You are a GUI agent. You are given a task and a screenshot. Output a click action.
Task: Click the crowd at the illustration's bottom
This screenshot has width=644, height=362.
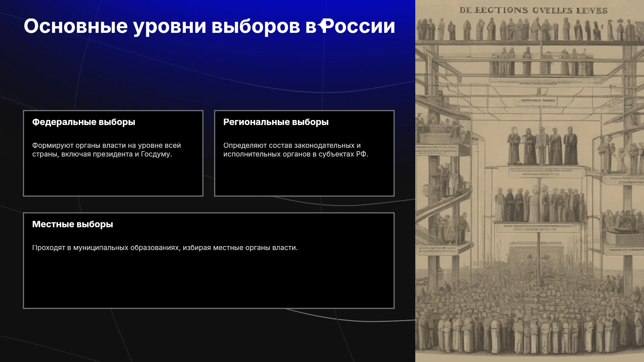(530, 315)
